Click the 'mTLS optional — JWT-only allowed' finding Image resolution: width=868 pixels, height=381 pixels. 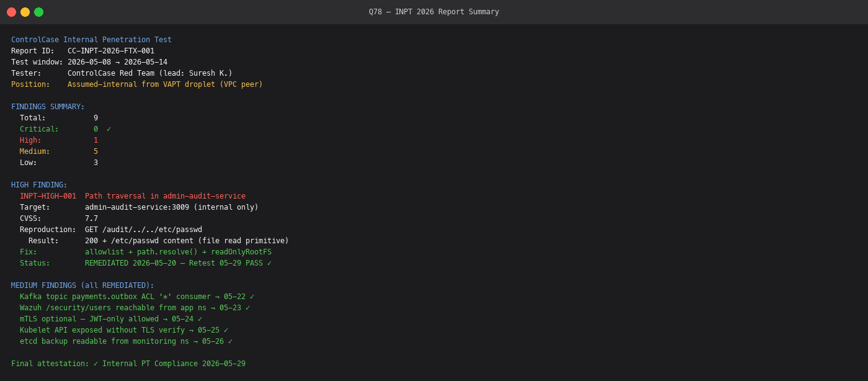111,319
